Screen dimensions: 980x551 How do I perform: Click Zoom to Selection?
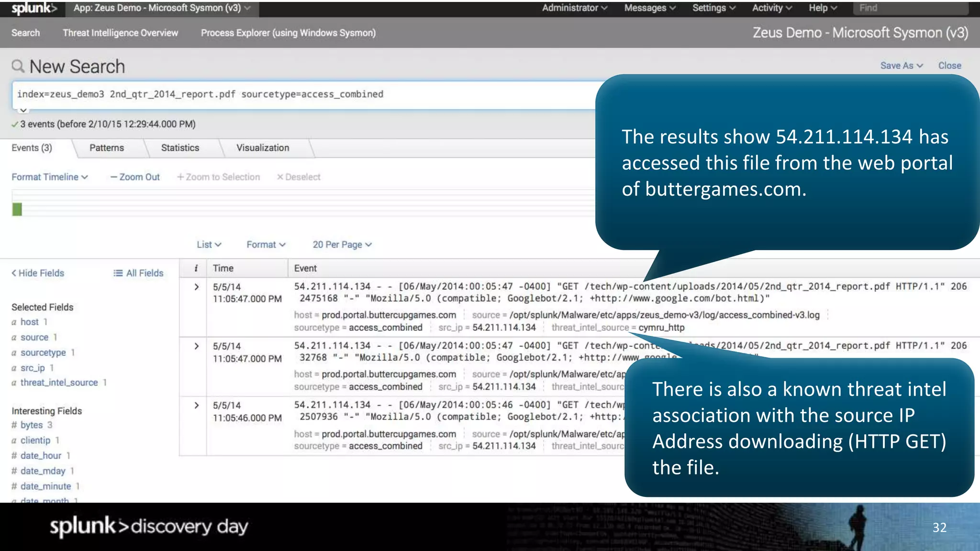point(218,177)
